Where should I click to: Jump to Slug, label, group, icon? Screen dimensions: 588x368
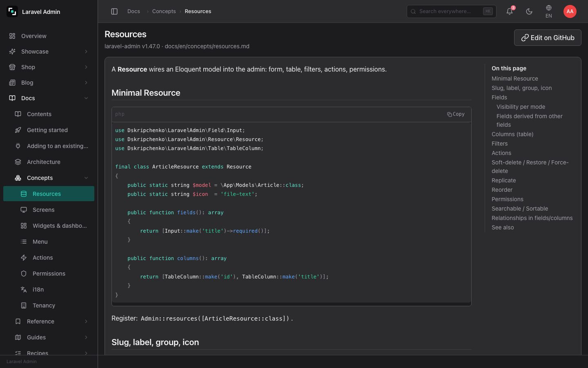[x=521, y=88]
